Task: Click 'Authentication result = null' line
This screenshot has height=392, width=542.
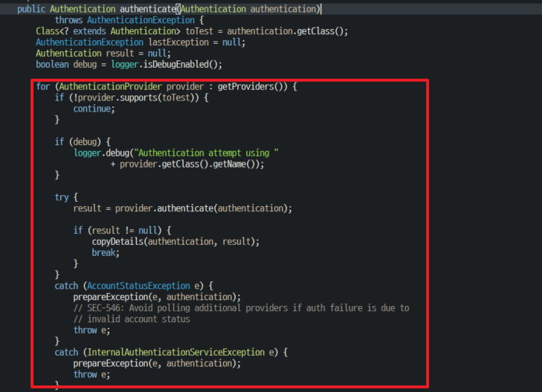Action: (103, 53)
